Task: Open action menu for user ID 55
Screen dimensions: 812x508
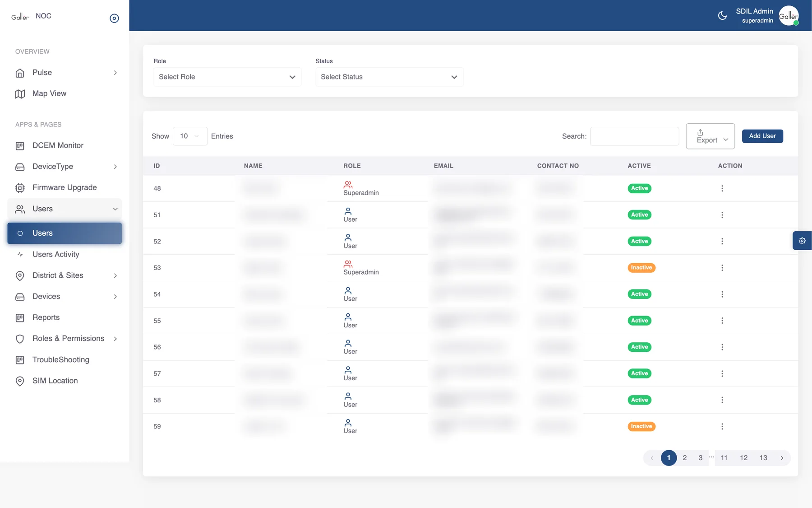Action: [722, 321]
